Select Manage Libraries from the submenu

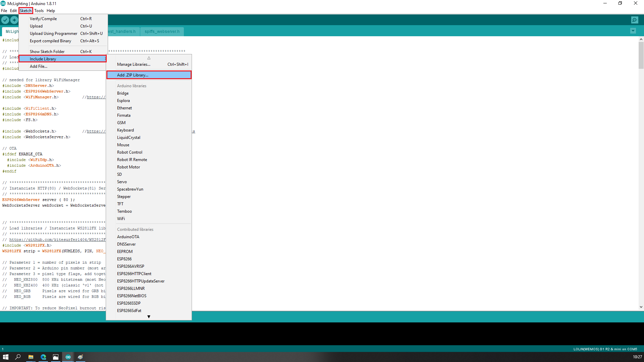point(134,64)
